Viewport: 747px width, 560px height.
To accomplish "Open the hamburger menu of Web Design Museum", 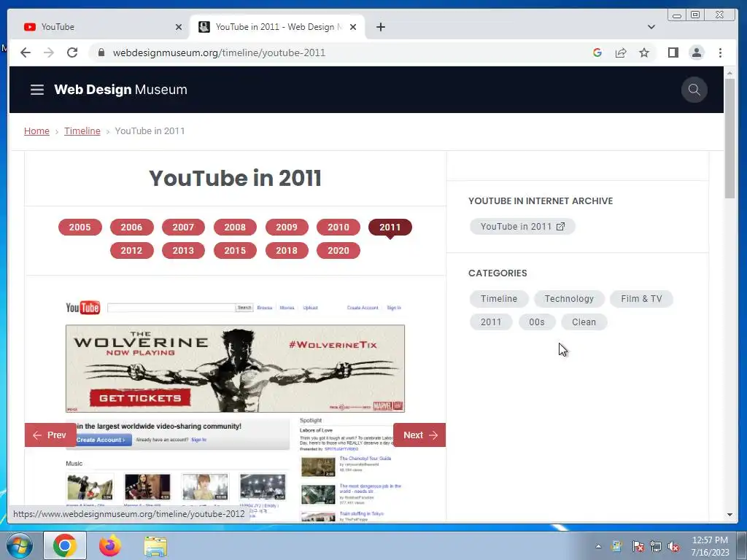I will pos(37,90).
